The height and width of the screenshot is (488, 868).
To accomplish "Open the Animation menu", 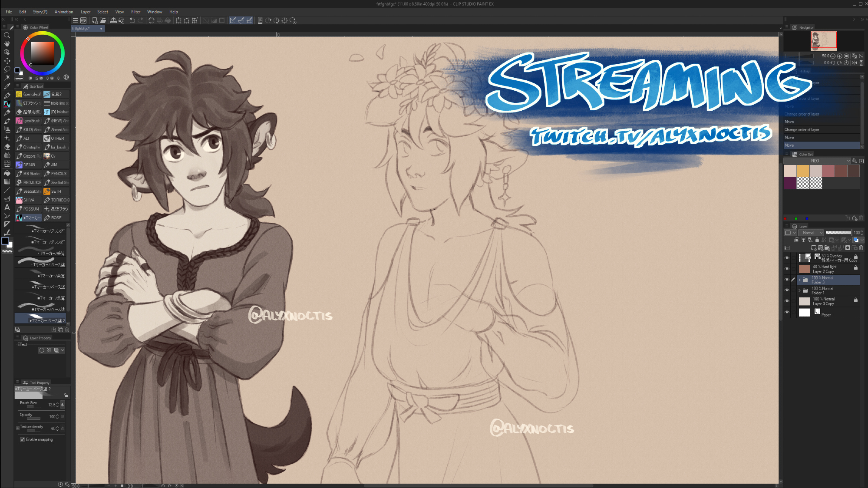I will [64, 12].
